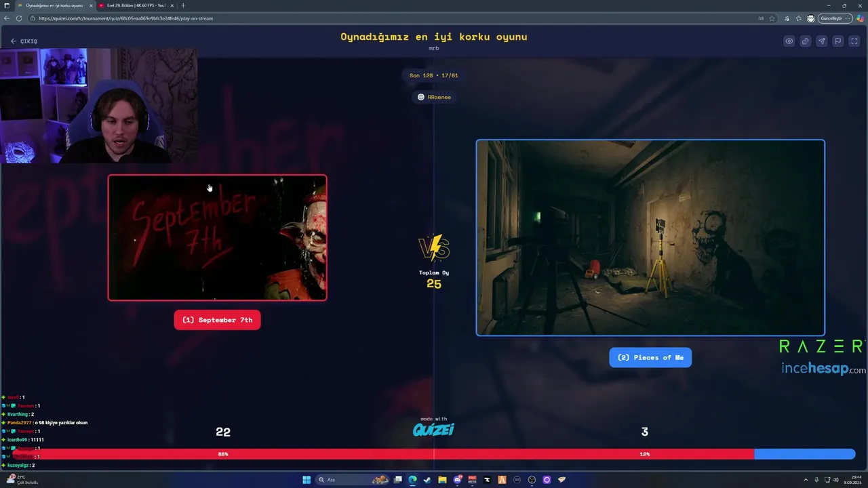This screenshot has width=868, height=488.
Task: Click the Toplam Oy 25 counter
Action: click(x=434, y=279)
